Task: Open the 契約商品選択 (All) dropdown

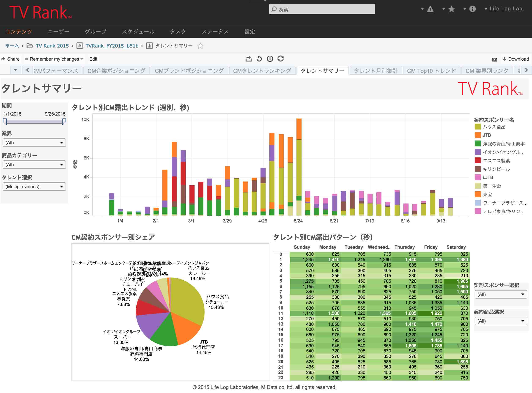Action: pyautogui.click(x=501, y=321)
